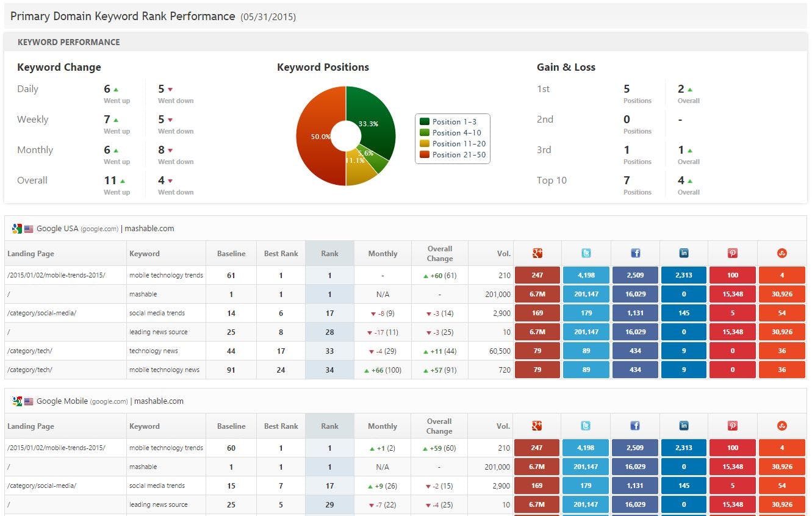Viewport: 812px width, 516px height.
Task: Click the Facebook icon column header
Action: click(x=635, y=253)
